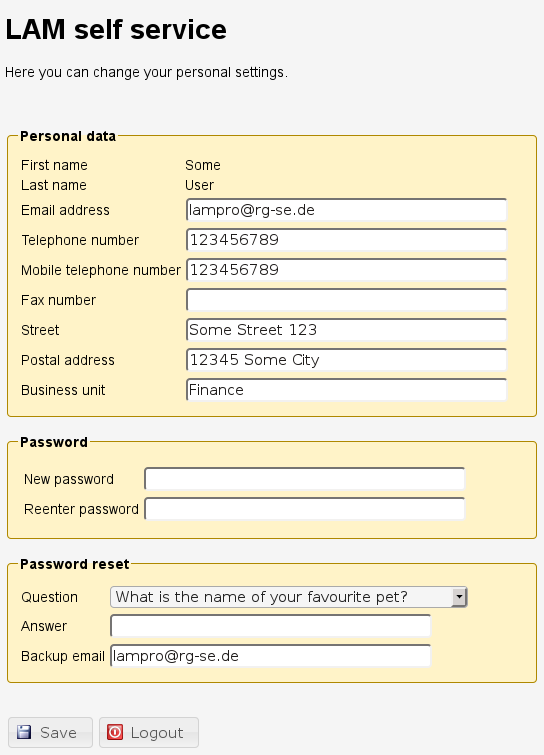This screenshot has height=755, width=544.
Task: Open the password reset Question dropdown
Action: coord(288,597)
